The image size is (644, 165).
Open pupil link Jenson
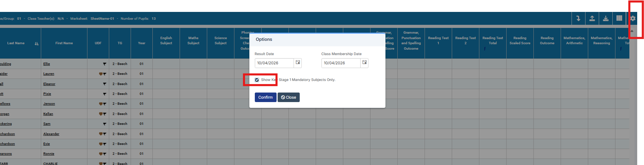49,104
